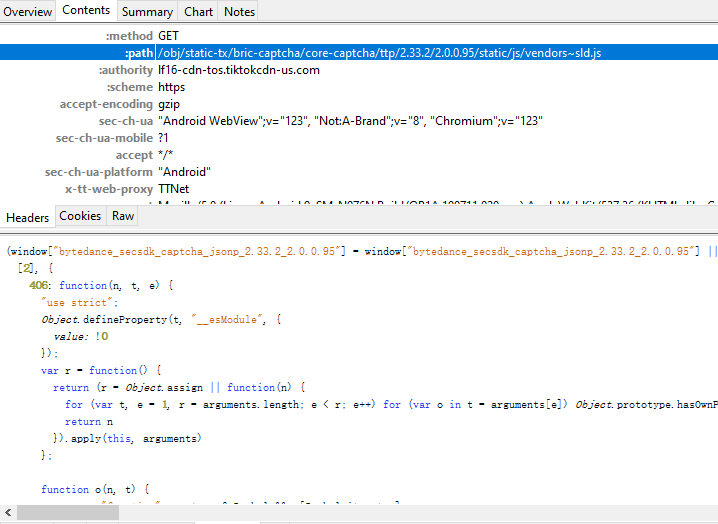
Task: Select the sec-ch-ua-platform "Android" row
Action: click(x=359, y=172)
